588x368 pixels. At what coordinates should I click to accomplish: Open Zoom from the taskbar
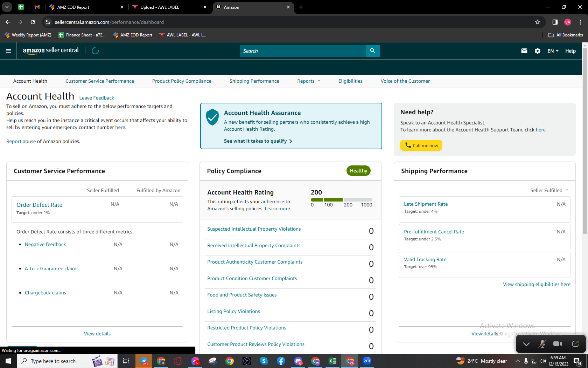(x=367, y=361)
